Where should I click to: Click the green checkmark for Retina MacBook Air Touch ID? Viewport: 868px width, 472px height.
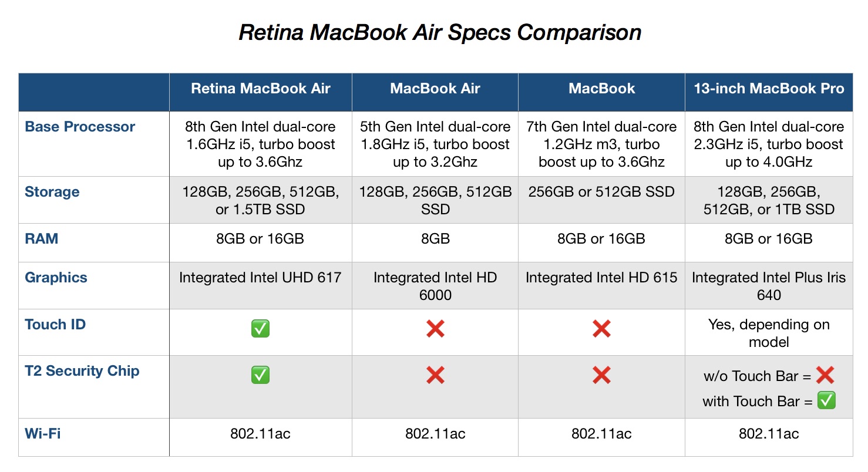(260, 329)
